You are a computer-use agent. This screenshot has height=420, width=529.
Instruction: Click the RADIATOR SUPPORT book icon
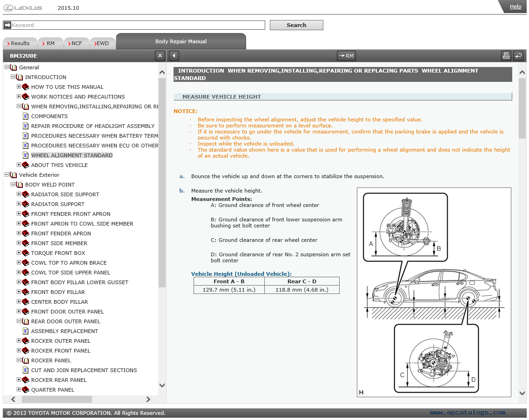click(25, 204)
